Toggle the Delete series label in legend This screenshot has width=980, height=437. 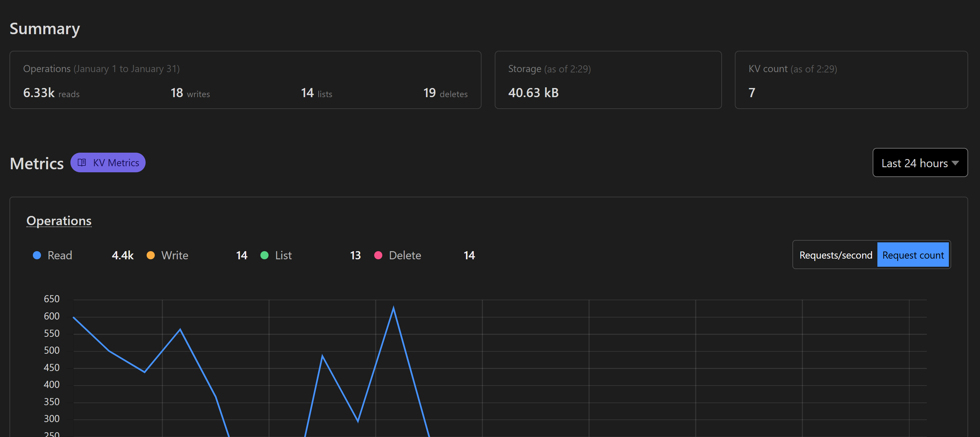pos(405,255)
